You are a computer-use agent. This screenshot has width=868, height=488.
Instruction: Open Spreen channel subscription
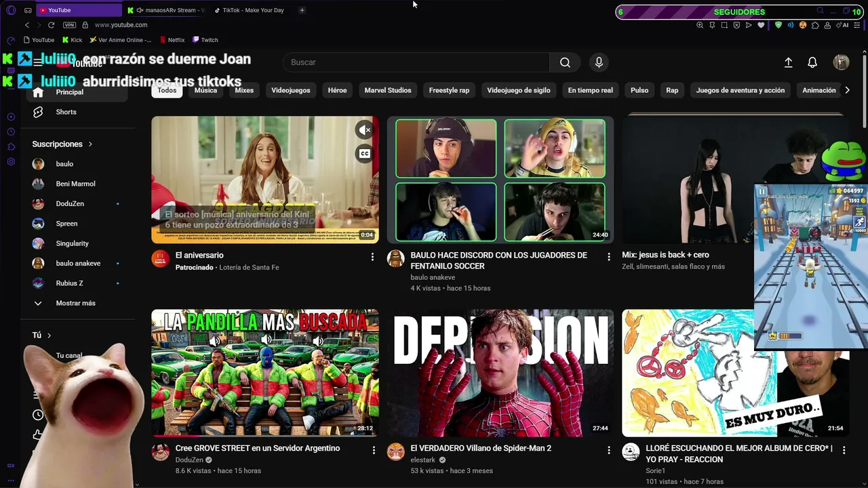pyautogui.click(x=78, y=224)
